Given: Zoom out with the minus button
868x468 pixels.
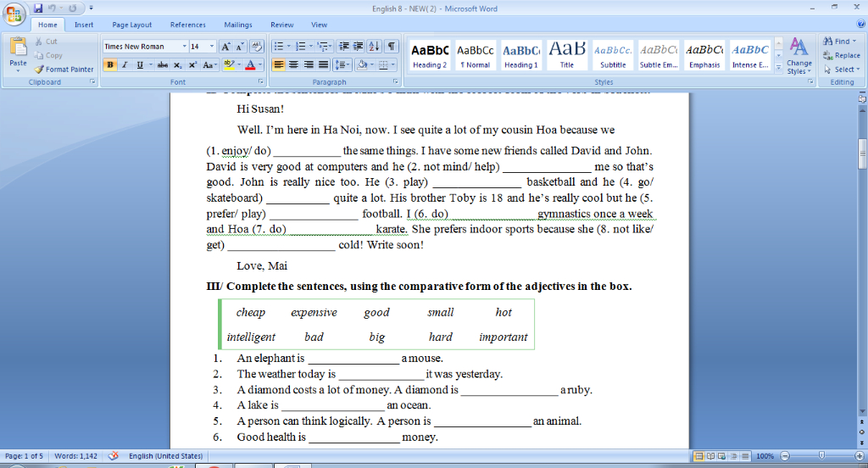Looking at the screenshot, I should click(x=784, y=456).
